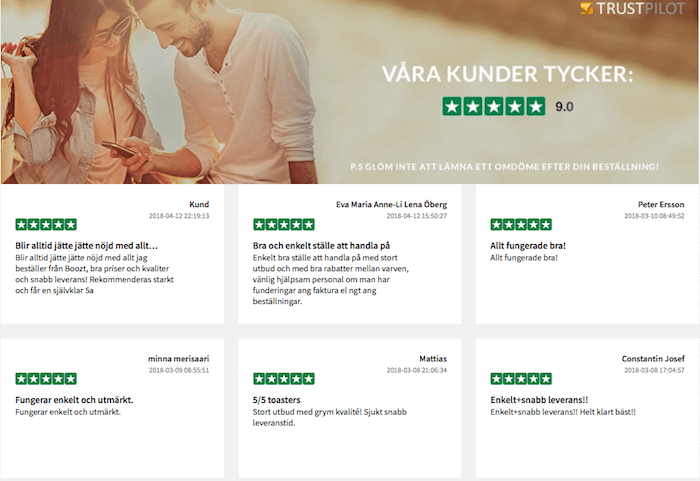
Task: Open the 'Fungerar enkelt och utmärkt.' review title
Action: coord(74,400)
